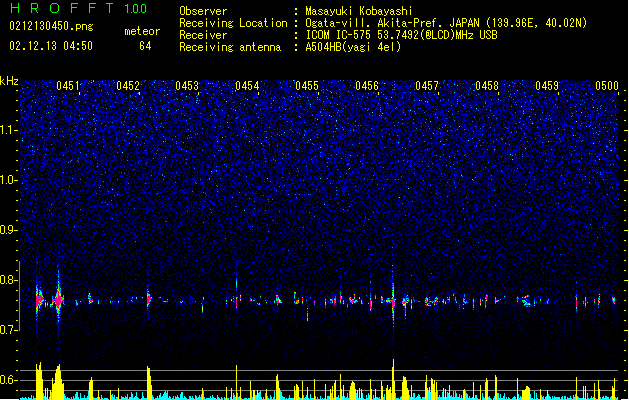629x400 pixels.
Task: Click the 0.7 kHz axis label
Action: coord(8,330)
